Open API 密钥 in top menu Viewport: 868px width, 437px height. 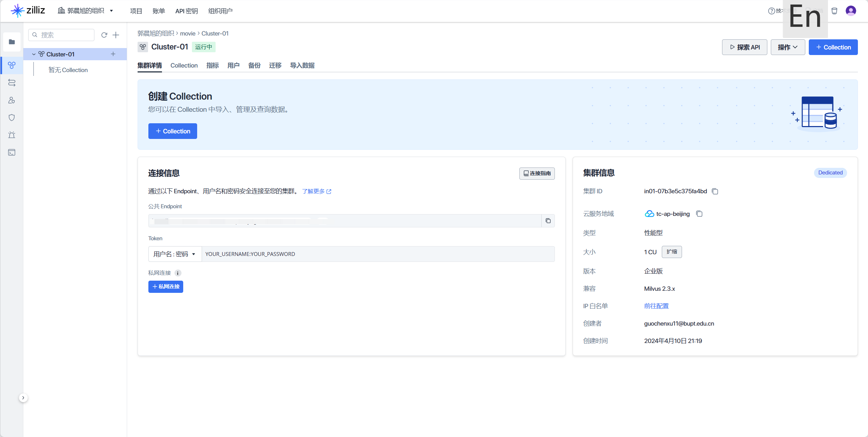pos(186,11)
